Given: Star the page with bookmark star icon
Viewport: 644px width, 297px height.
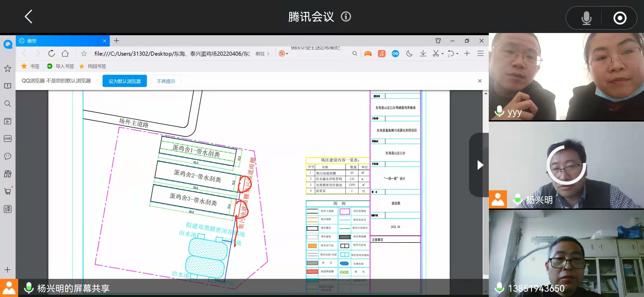Looking at the screenshot, I should 84,54.
